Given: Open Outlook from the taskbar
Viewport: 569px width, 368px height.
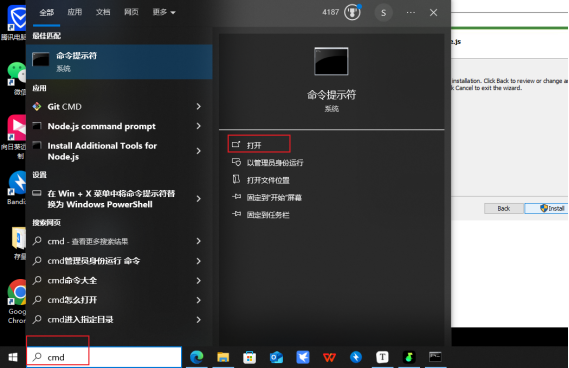Looking at the screenshot, I should (276, 357).
